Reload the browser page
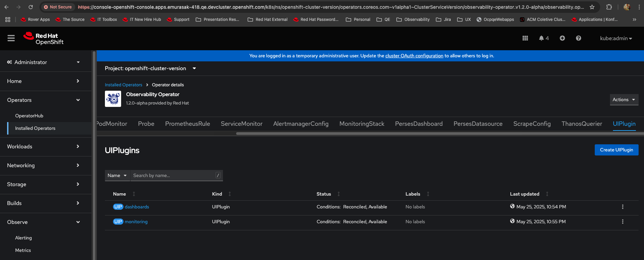This screenshot has height=260, width=644. coord(31,7)
